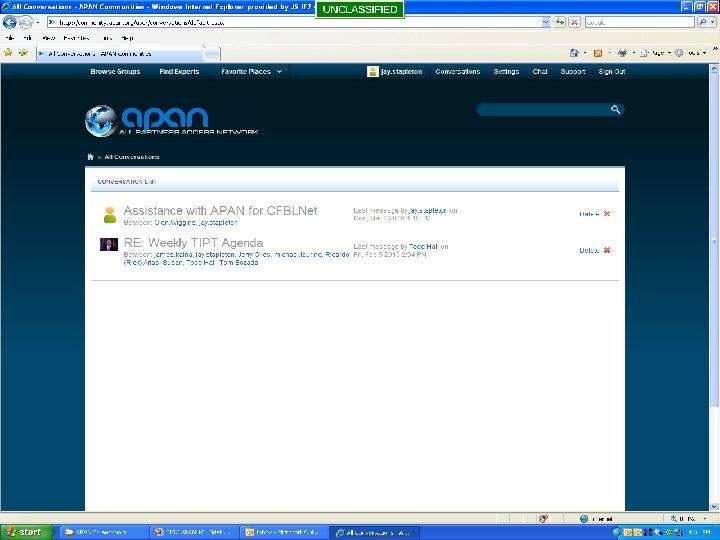Open the File menu

click(10, 38)
